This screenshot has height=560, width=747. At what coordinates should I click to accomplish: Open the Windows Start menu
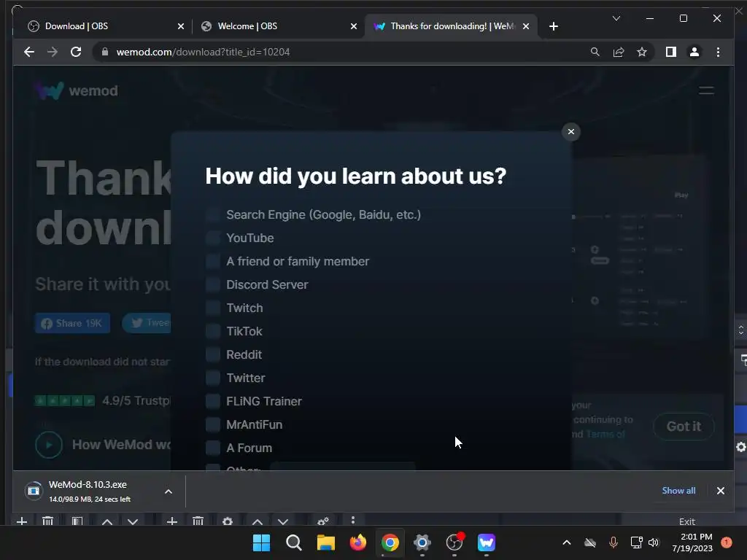[x=261, y=542]
